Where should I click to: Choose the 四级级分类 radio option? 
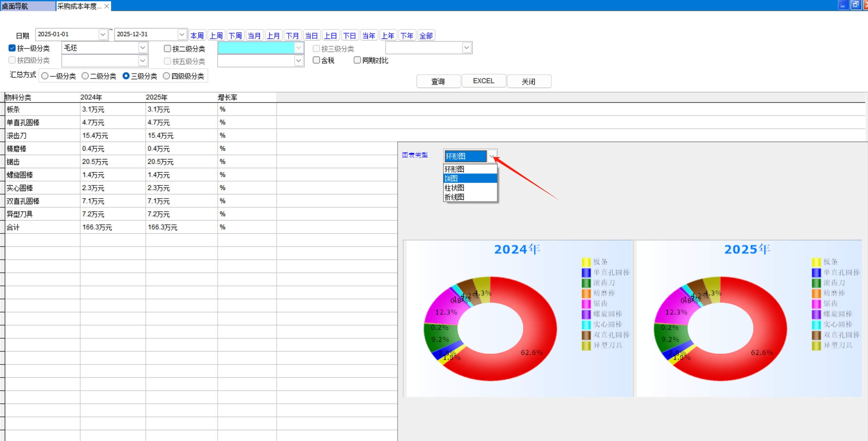tap(166, 76)
